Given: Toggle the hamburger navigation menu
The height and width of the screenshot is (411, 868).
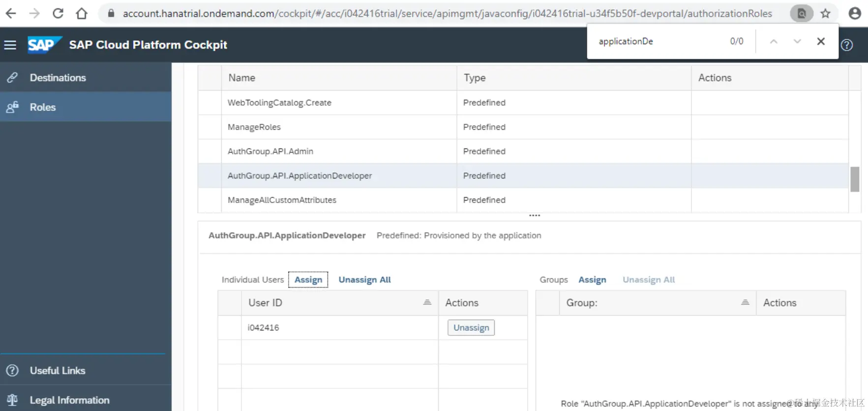Looking at the screenshot, I should coord(10,45).
